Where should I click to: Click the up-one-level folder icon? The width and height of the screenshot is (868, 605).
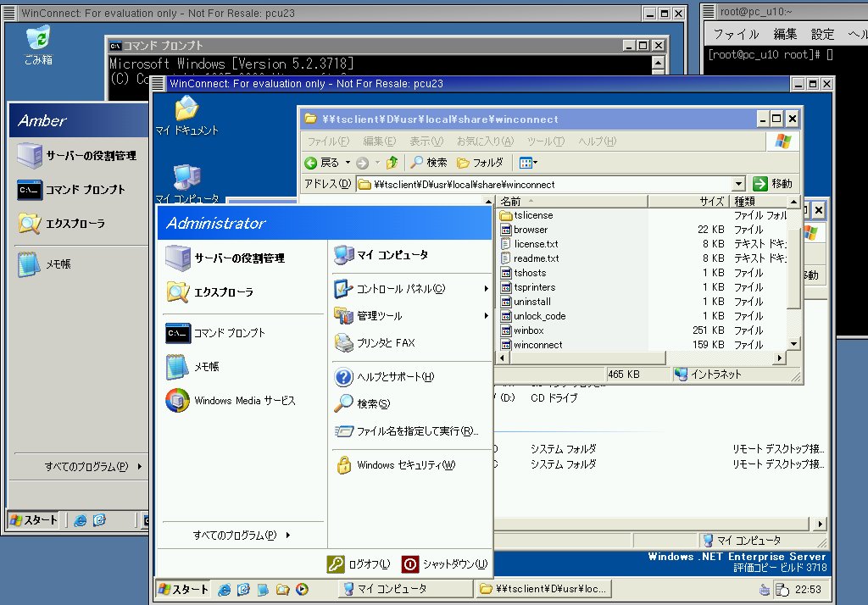click(392, 162)
